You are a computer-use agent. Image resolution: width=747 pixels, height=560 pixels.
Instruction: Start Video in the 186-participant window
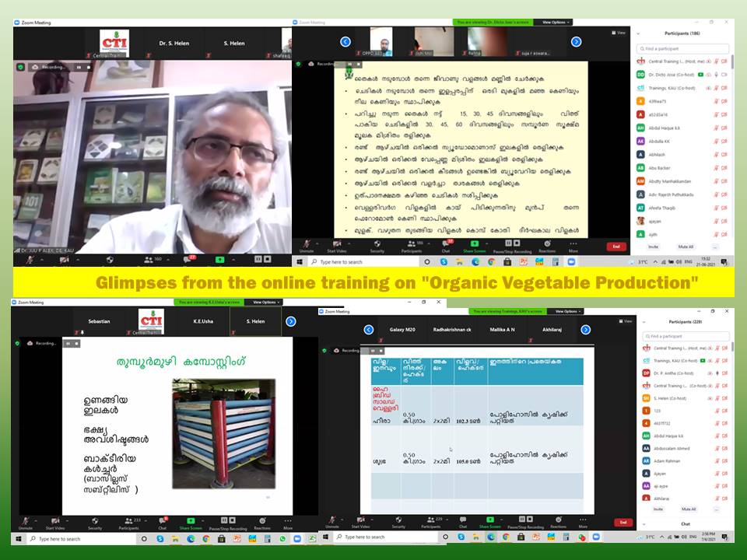coord(336,247)
